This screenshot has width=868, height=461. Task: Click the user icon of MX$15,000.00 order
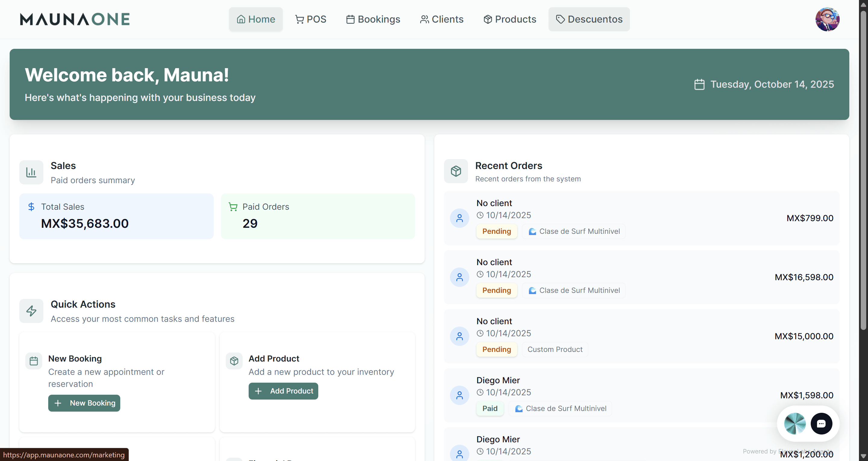coord(460,336)
